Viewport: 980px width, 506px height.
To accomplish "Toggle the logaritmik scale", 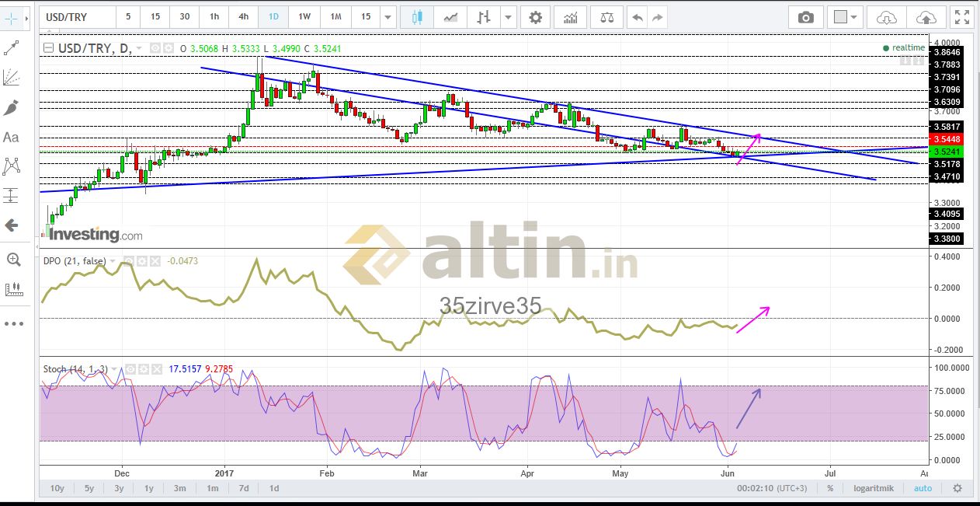I will click(x=876, y=488).
